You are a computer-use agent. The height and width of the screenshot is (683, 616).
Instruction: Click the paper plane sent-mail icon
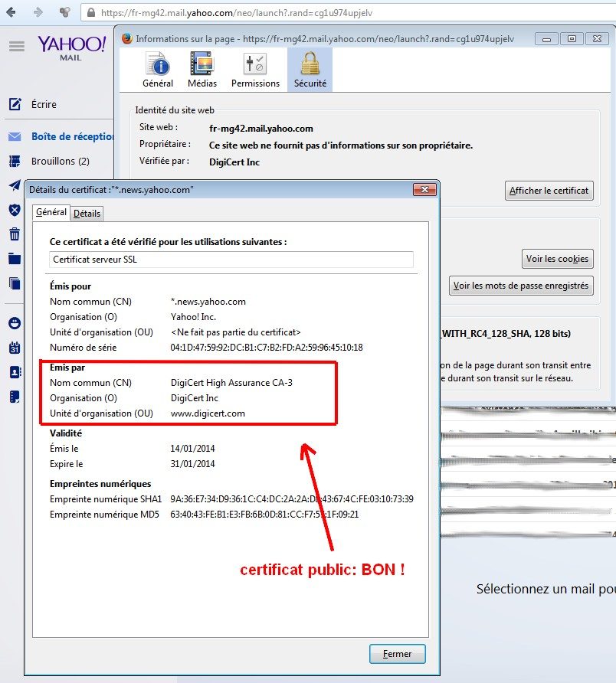(x=15, y=185)
